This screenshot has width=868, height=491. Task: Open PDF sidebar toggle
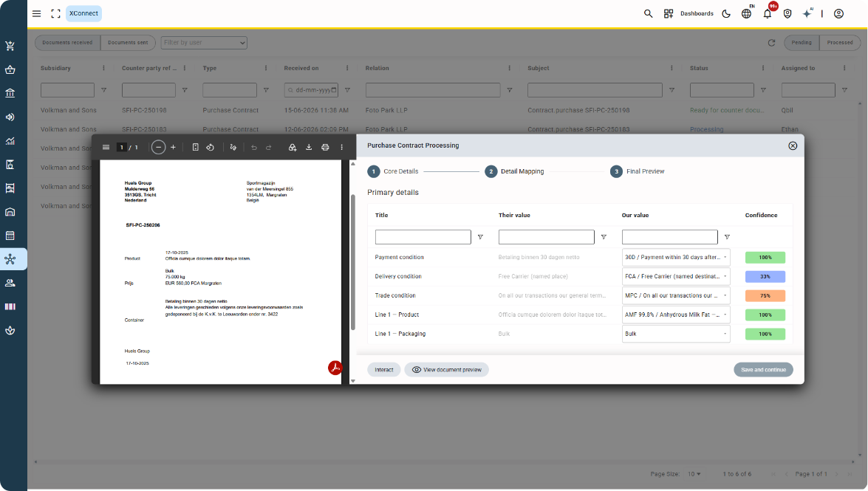pos(106,147)
